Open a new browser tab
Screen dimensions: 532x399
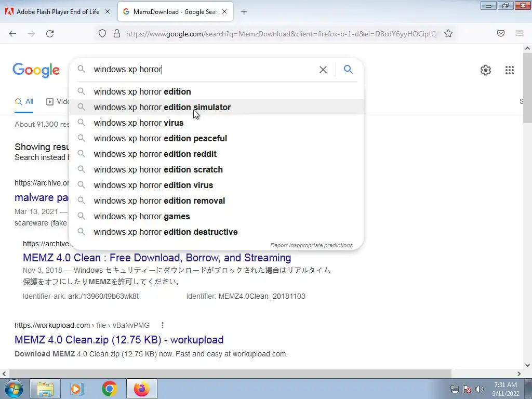click(x=244, y=12)
